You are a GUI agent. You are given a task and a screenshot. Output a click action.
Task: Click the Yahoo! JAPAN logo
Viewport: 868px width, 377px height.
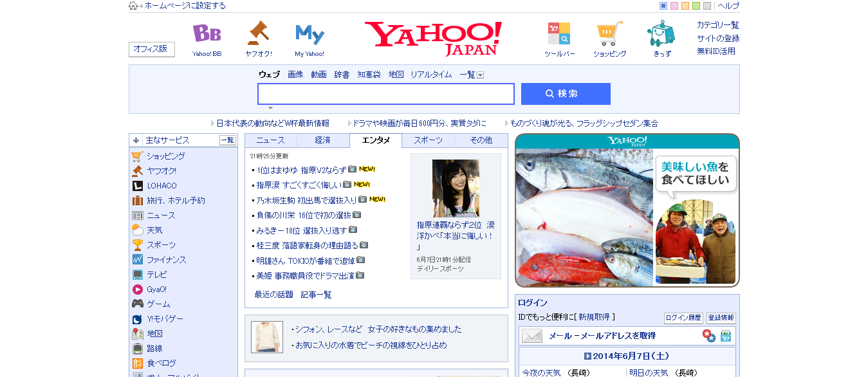click(433, 38)
